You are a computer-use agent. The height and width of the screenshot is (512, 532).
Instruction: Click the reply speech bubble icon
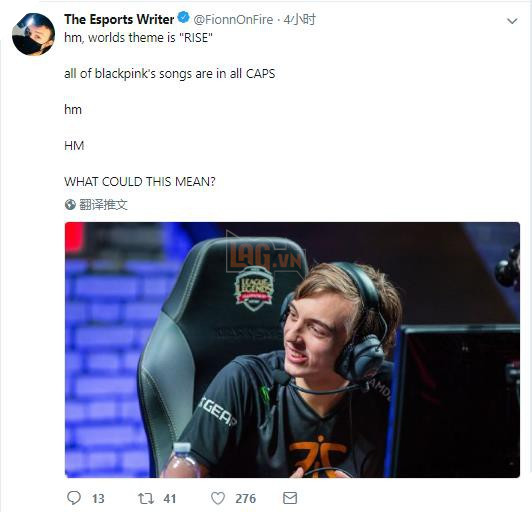click(74, 498)
